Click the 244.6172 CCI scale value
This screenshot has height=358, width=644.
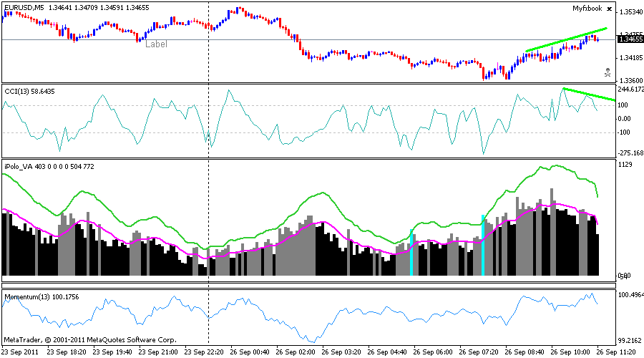click(x=630, y=89)
